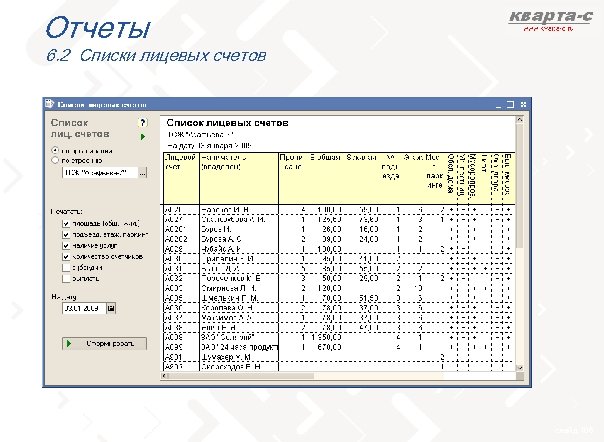Click the area value '70,00'
The image size is (604, 442).
pyautogui.click(x=331, y=298)
